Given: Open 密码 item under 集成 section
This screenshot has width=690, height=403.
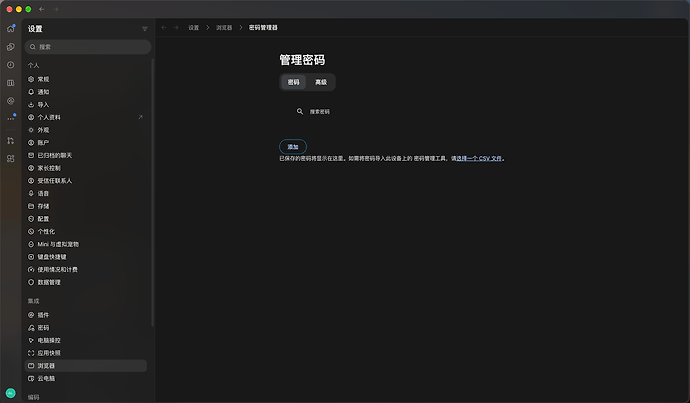Looking at the screenshot, I should [x=86, y=328].
